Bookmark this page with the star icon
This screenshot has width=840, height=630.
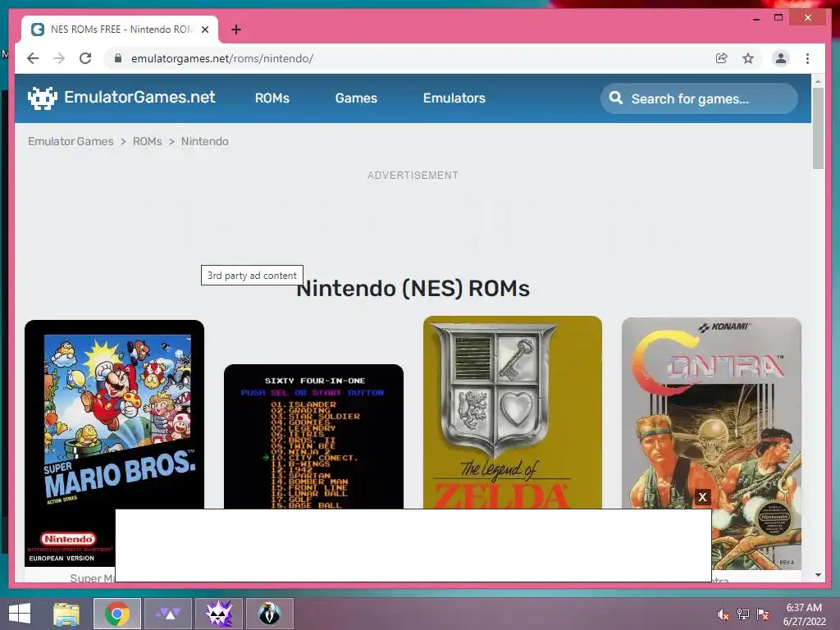click(x=748, y=58)
